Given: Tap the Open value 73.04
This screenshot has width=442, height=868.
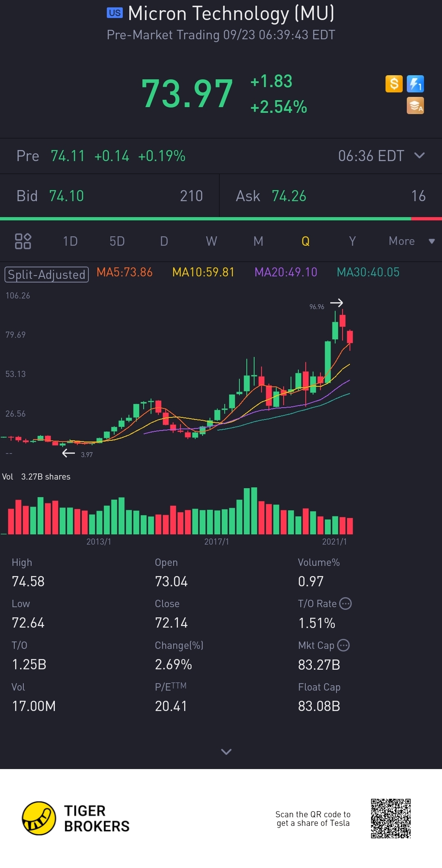Looking at the screenshot, I should tap(171, 581).
